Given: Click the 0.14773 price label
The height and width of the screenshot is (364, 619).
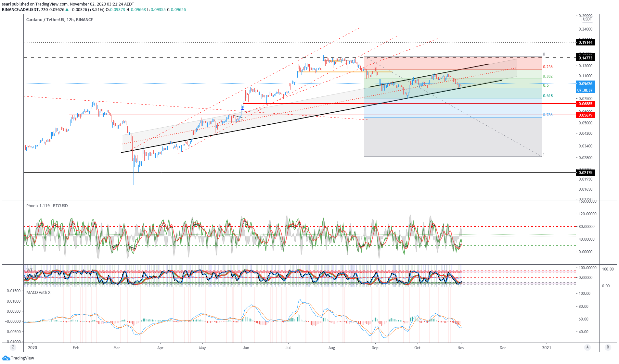Looking at the screenshot, I should (x=586, y=58).
